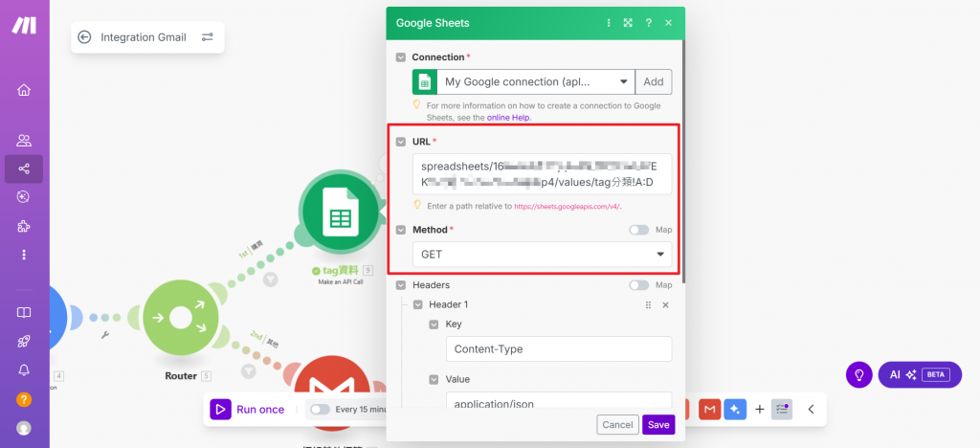Click the filter icon on the 1st route
The height and width of the screenshot is (448, 980).
pyautogui.click(x=270, y=280)
